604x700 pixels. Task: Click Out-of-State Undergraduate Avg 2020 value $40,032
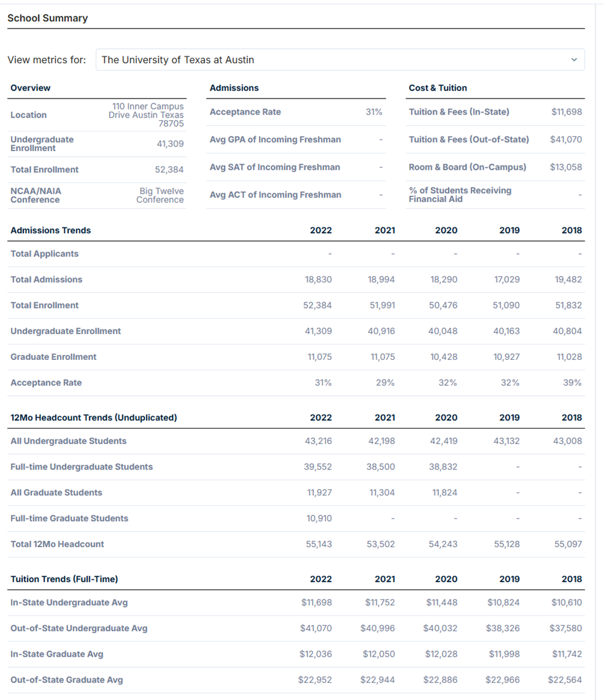click(440, 629)
